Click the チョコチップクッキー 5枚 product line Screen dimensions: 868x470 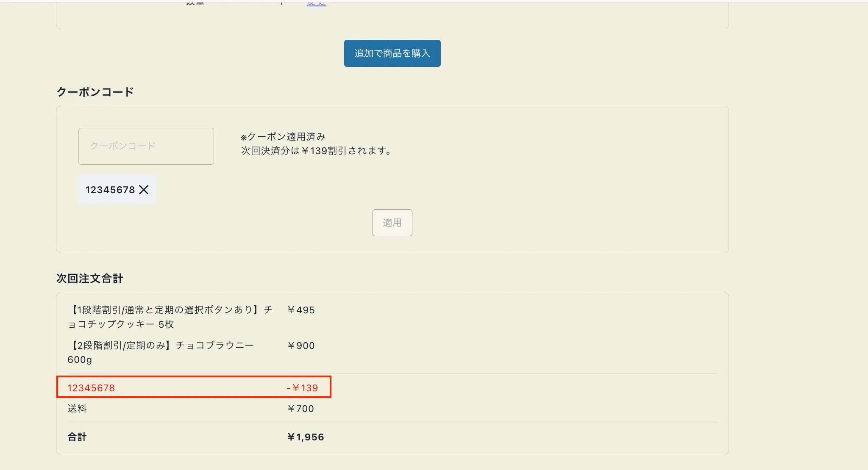[x=170, y=317]
